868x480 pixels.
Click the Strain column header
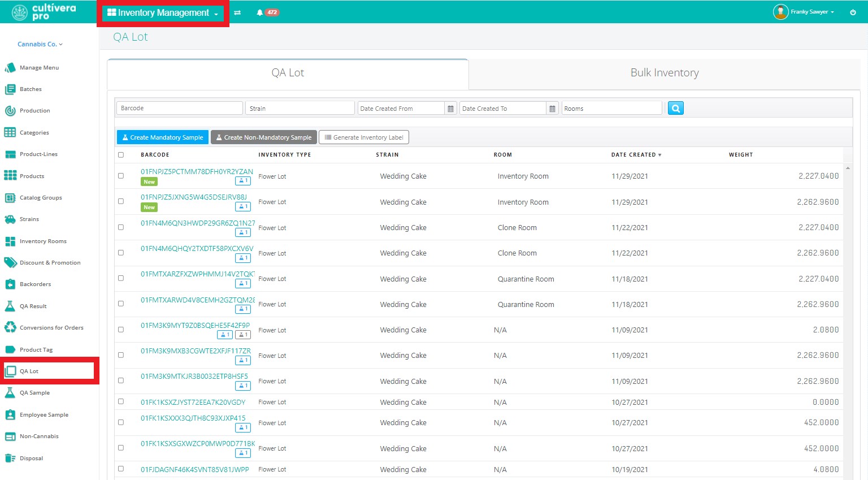[387, 155]
